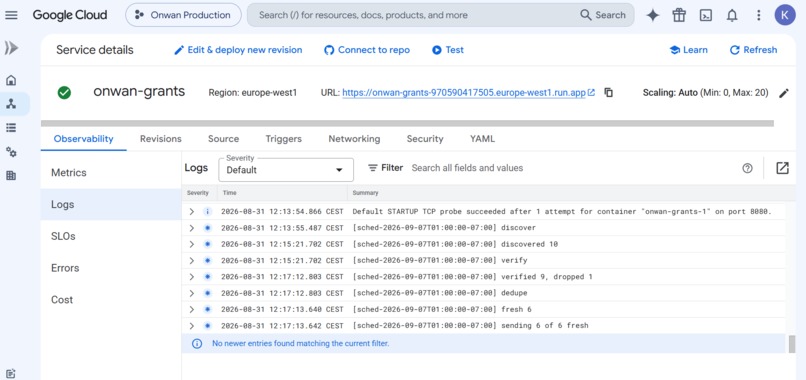Switch to the Revisions tab
The height and width of the screenshot is (380, 806).
(161, 139)
